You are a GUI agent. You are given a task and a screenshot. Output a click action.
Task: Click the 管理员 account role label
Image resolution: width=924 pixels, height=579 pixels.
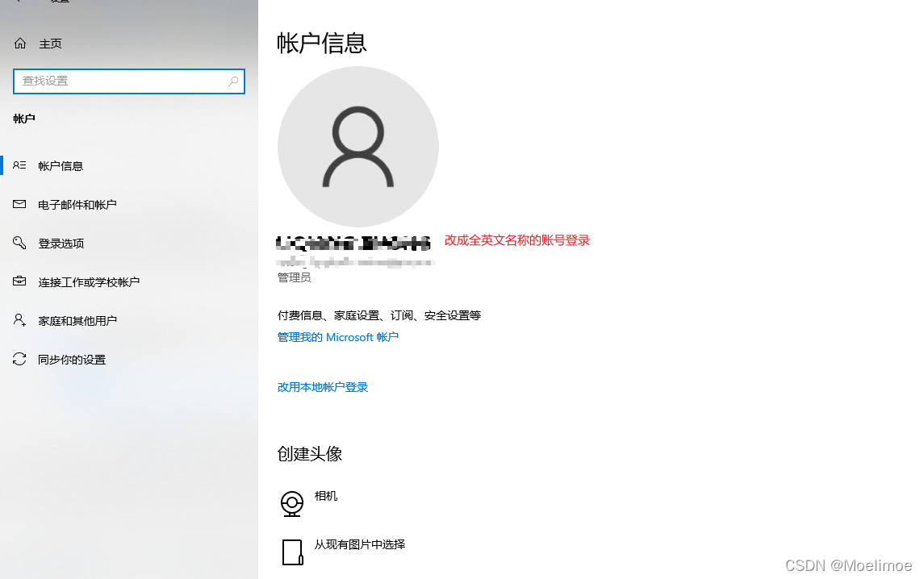tap(293, 277)
